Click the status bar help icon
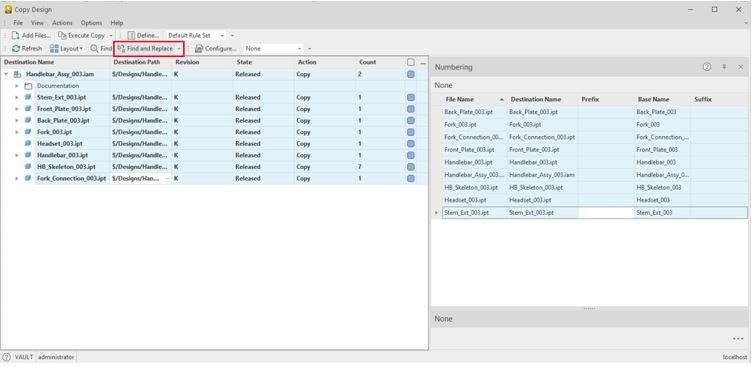 point(7,357)
